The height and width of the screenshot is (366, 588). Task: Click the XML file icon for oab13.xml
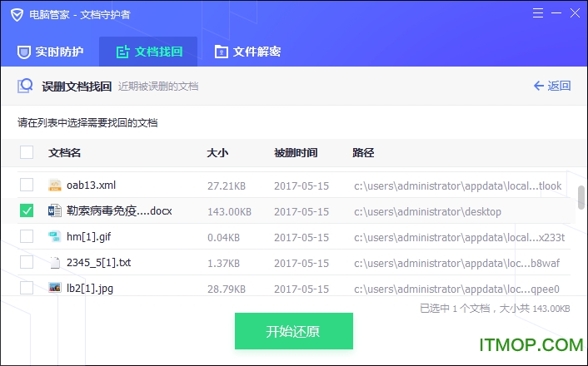pos(55,185)
